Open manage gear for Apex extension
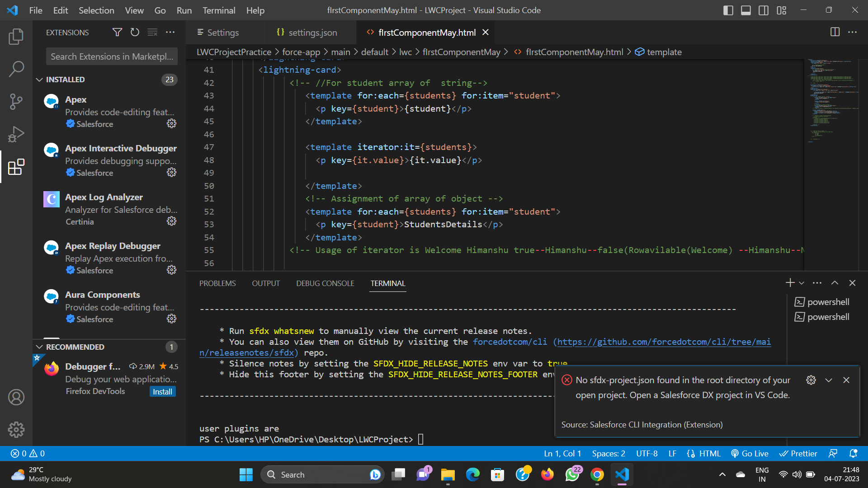 coord(171,123)
